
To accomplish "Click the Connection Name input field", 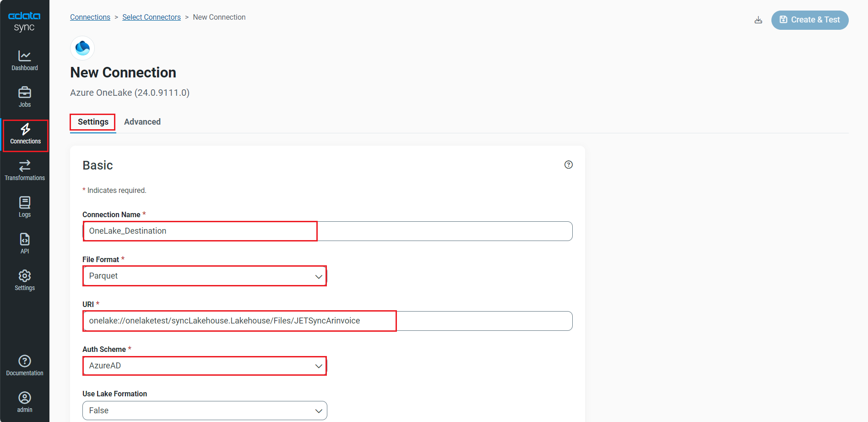I will pyautogui.click(x=327, y=231).
